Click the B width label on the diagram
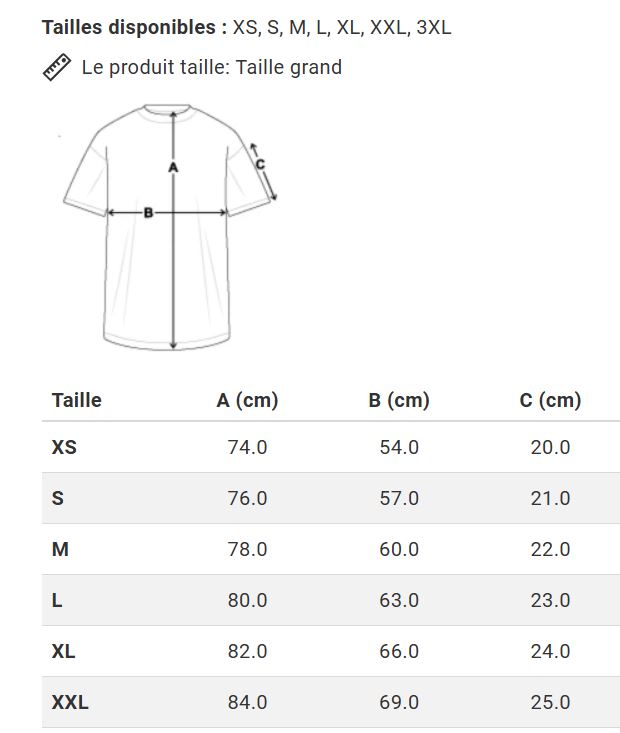This screenshot has height=733, width=620. point(148,212)
